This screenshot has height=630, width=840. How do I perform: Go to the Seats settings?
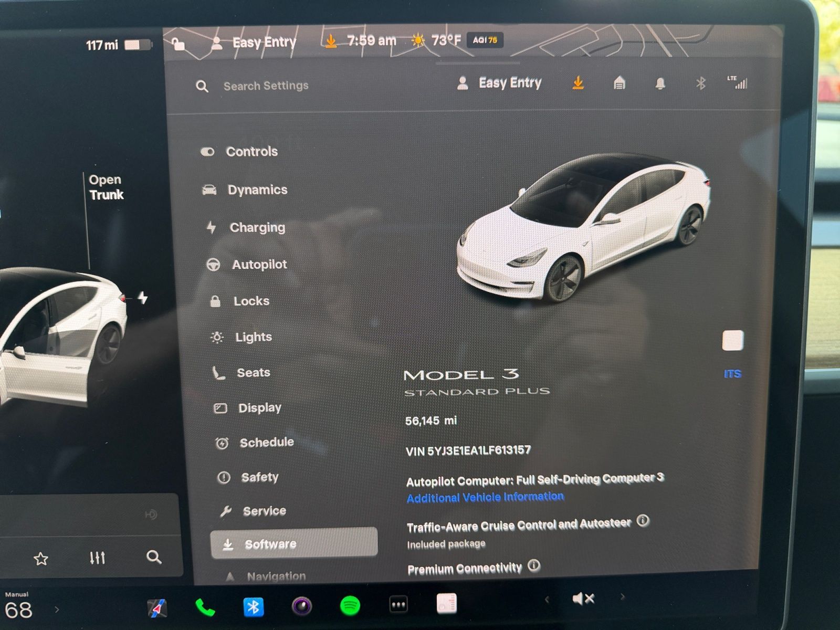click(x=241, y=373)
